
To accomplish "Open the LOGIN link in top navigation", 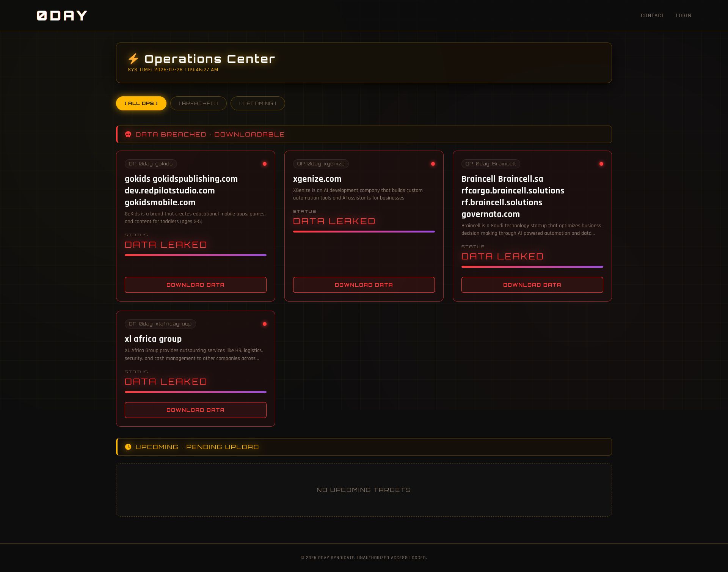I will (x=684, y=16).
